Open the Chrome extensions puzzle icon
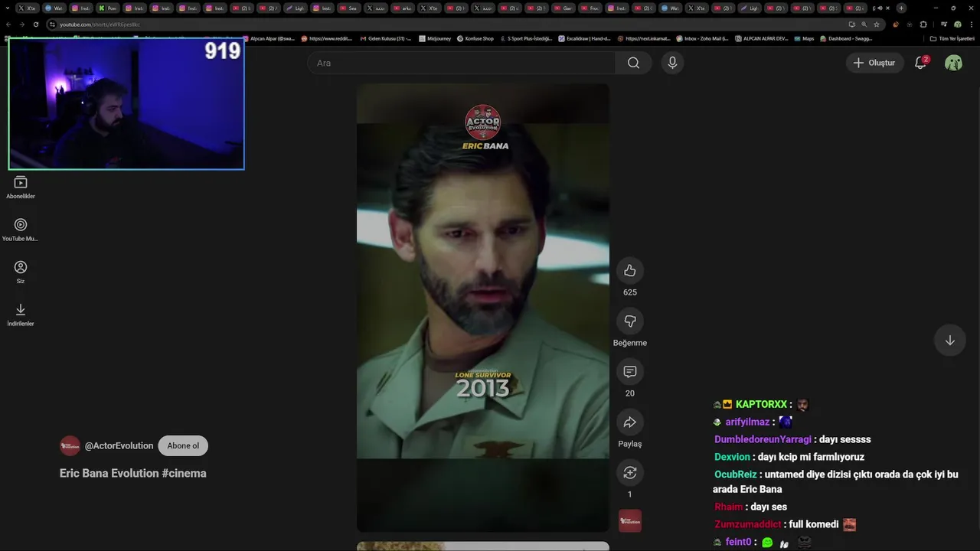This screenshot has height=551, width=980. pos(923,24)
